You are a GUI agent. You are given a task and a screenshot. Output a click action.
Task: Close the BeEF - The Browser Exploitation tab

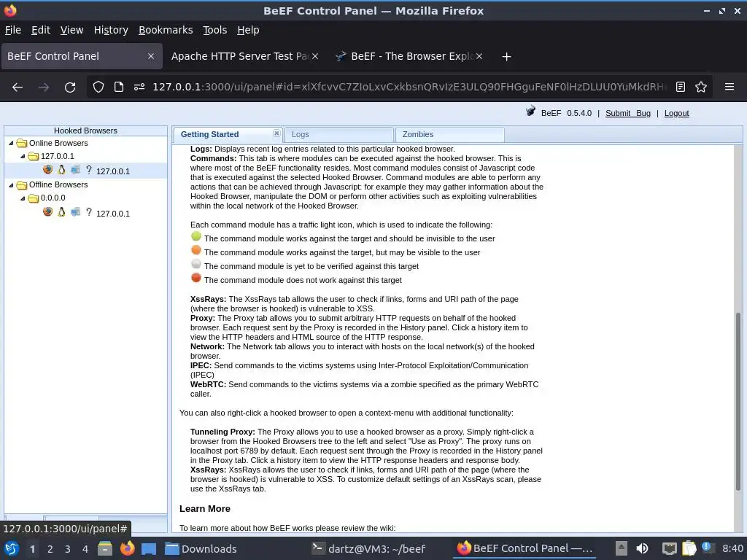point(479,56)
